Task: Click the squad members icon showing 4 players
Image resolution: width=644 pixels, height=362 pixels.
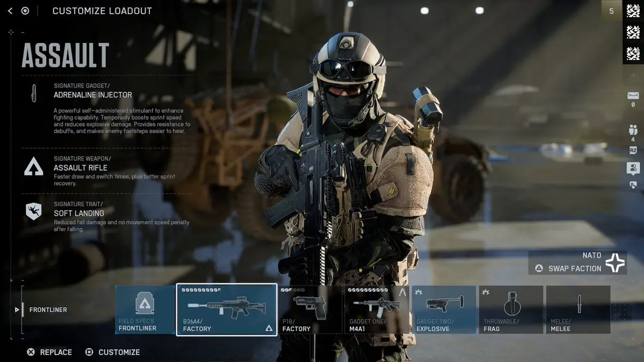Action: tap(632, 130)
